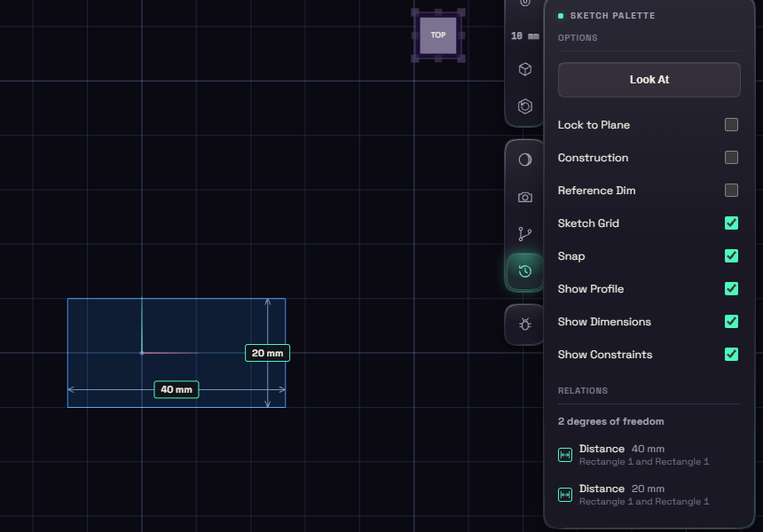Click the 2 degrees of freedom text
This screenshot has width=763, height=532.
[x=610, y=422]
